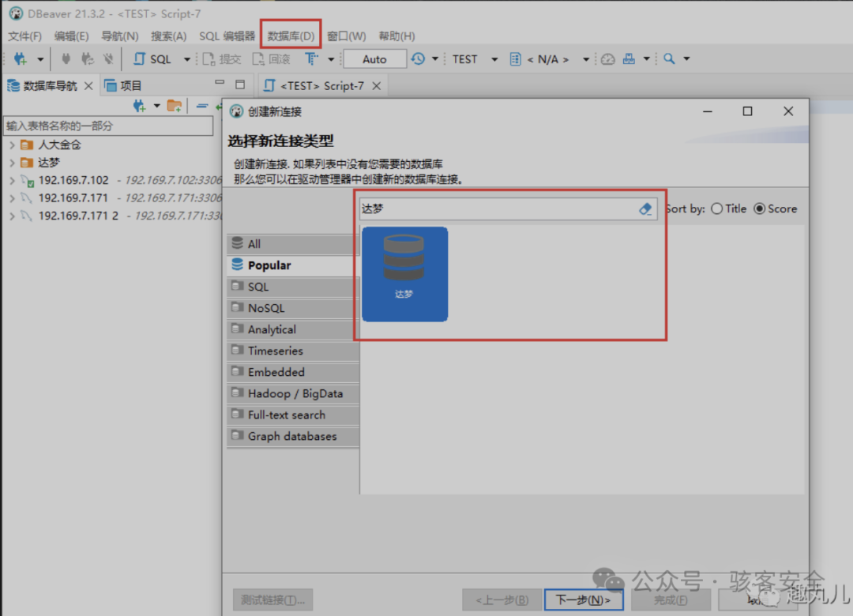Click the transaction log history icon
The height and width of the screenshot is (616, 853).
(418, 58)
